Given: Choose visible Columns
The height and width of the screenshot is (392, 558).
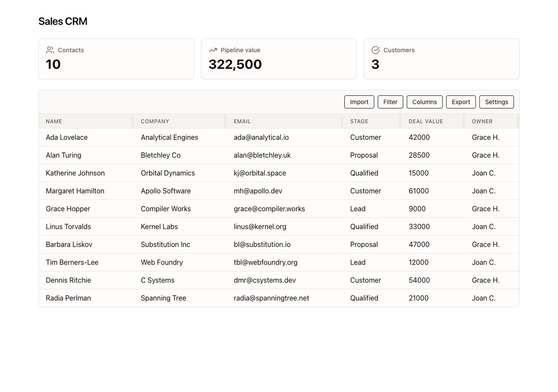Looking at the screenshot, I should click(425, 102).
